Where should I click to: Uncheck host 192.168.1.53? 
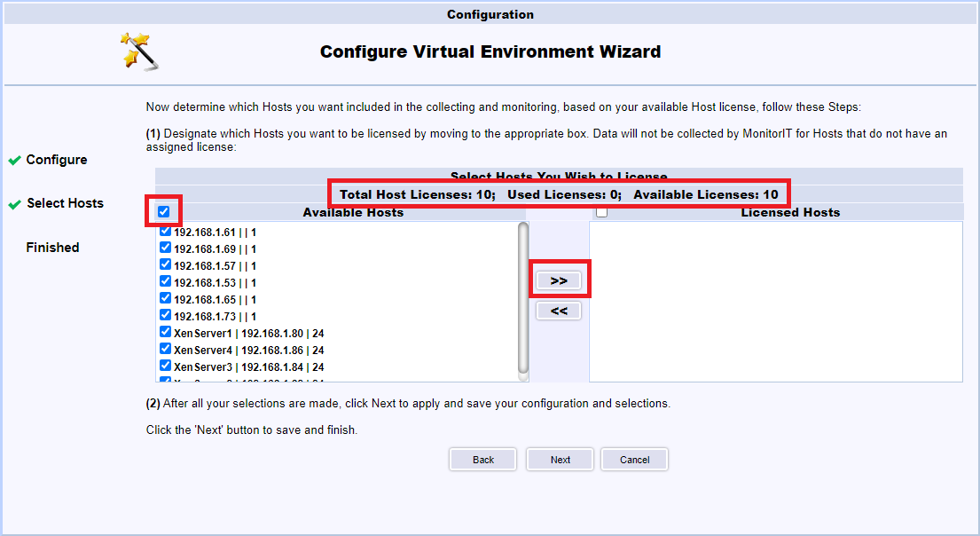pyautogui.click(x=165, y=281)
